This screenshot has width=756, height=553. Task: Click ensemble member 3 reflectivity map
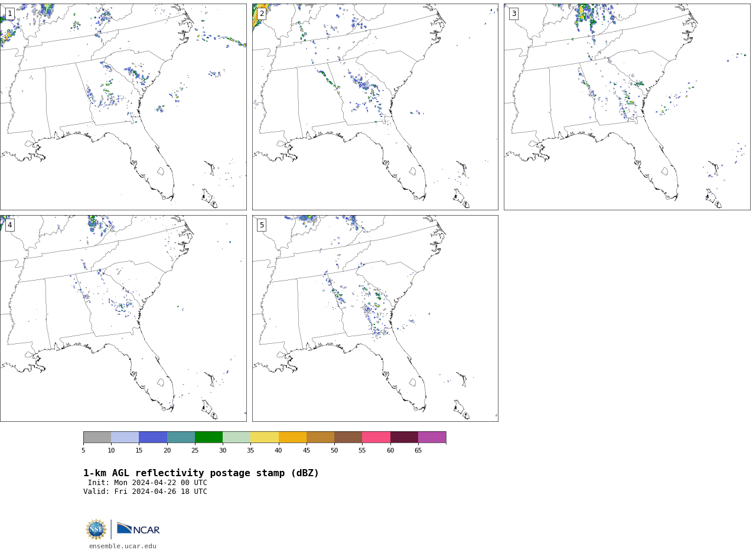[x=627, y=107]
